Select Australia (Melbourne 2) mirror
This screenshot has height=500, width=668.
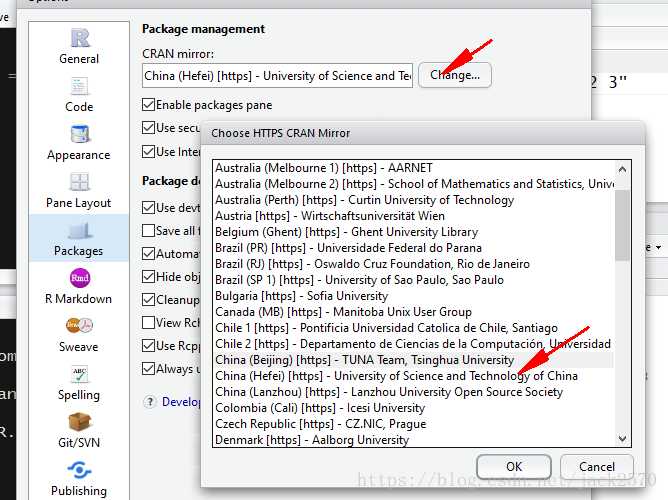414,184
